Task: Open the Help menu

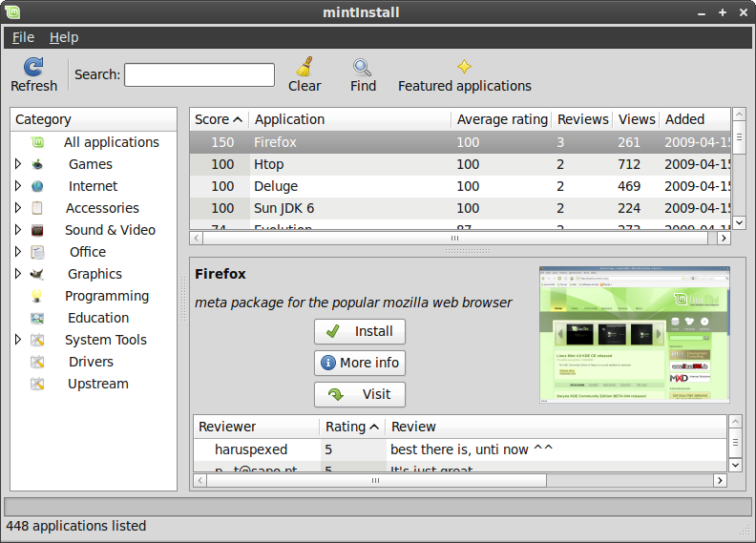Action: (64, 37)
